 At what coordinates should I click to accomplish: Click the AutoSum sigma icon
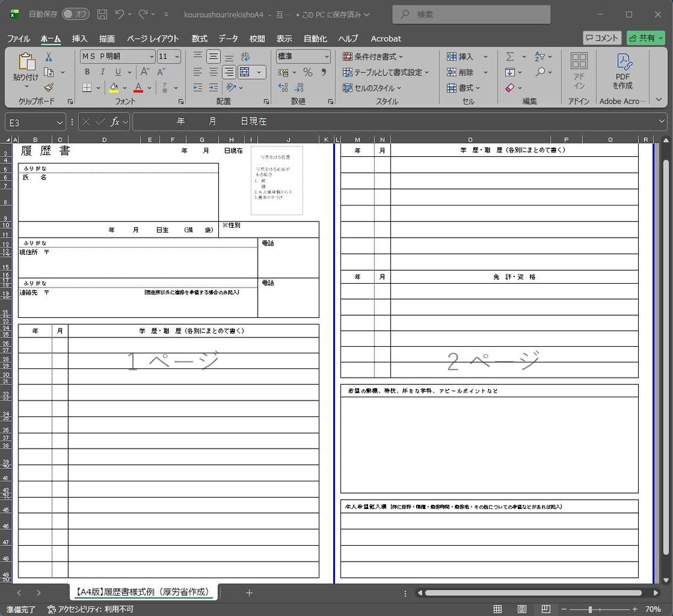pos(509,56)
